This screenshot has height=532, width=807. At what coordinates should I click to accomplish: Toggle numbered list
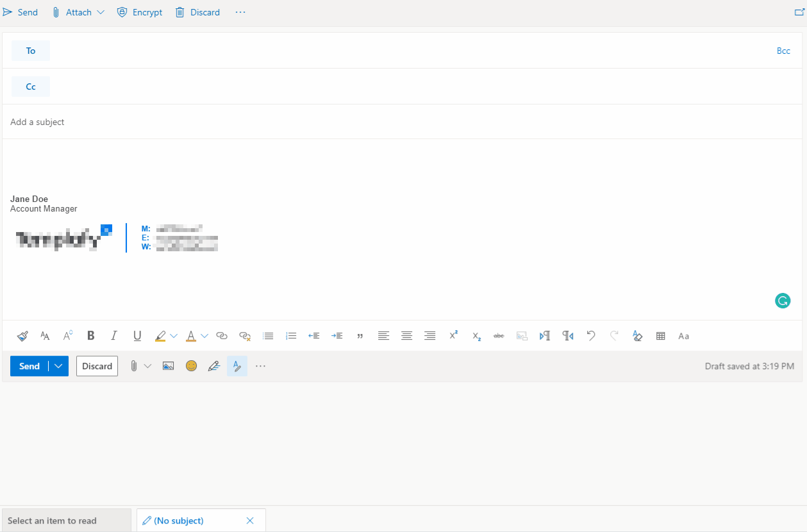pyautogui.click(x=291, y=336)
